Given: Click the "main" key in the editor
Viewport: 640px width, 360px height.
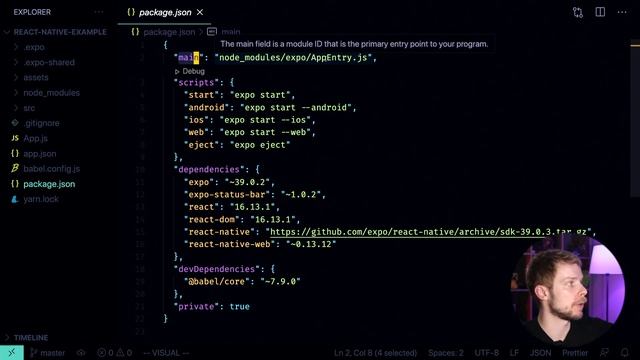Looking at the screenshot, I should tap(189, 58).
